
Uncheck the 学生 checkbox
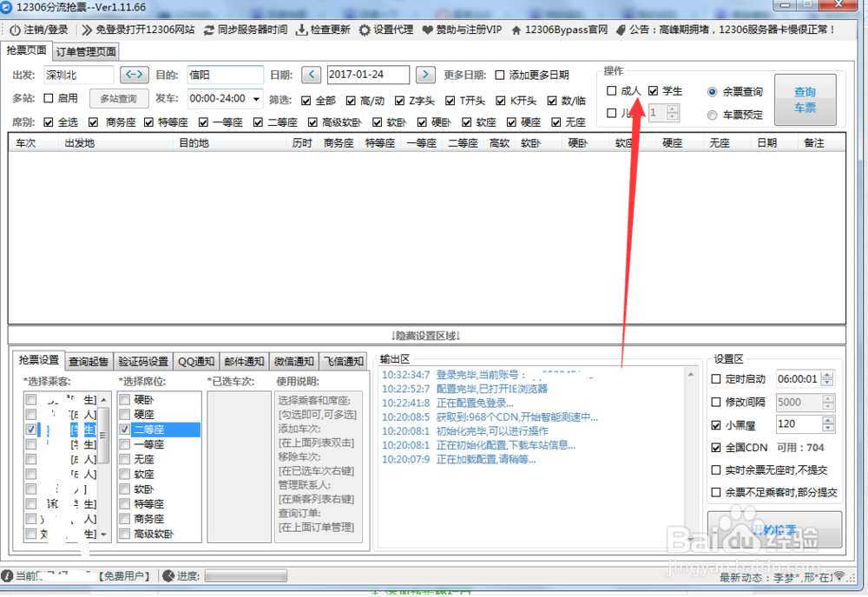[654, 91]
